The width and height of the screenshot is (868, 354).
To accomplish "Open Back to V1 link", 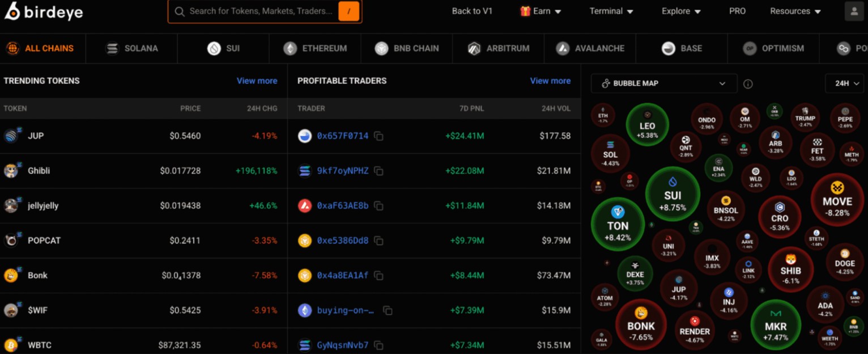I will 472,11.
